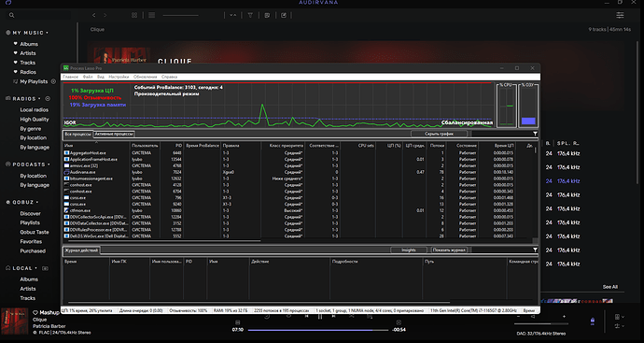Click the speaker volume icon in Audirvana
This screenshot has width=644, height=343.
coord(533,317)
